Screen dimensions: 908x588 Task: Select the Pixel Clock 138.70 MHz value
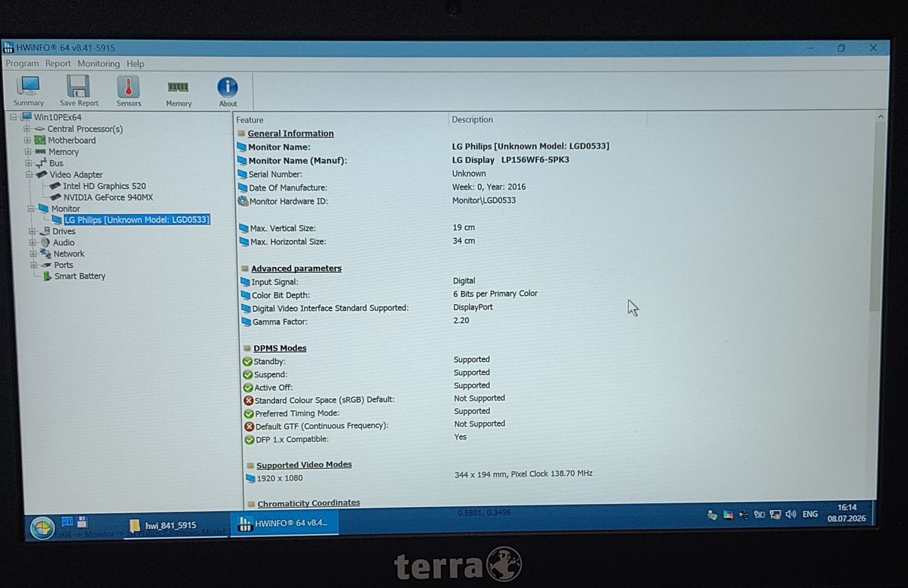551,474
